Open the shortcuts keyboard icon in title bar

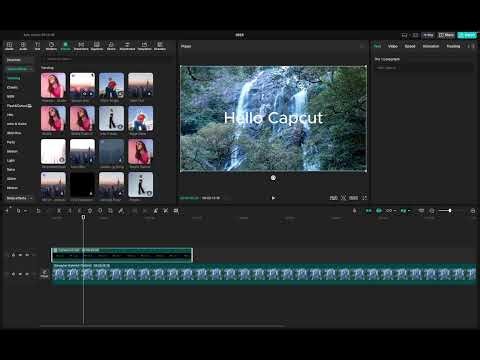(404, 35)
